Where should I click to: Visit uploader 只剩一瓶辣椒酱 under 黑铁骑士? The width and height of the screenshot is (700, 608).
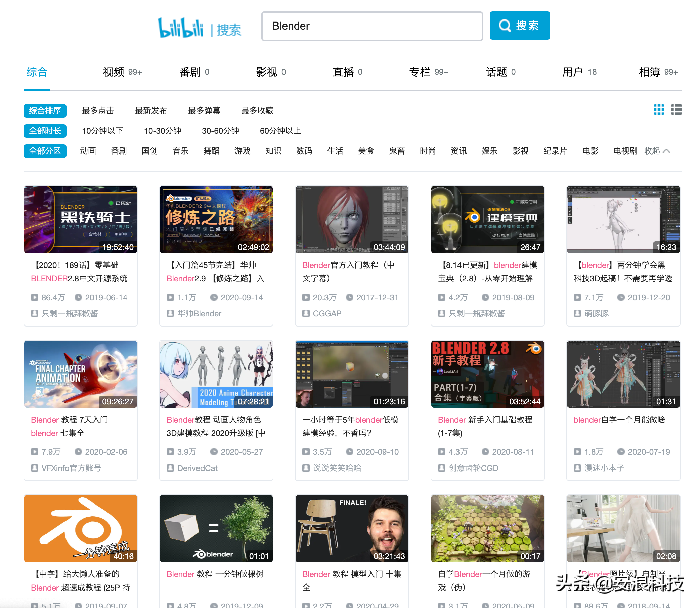click(70, 313)
